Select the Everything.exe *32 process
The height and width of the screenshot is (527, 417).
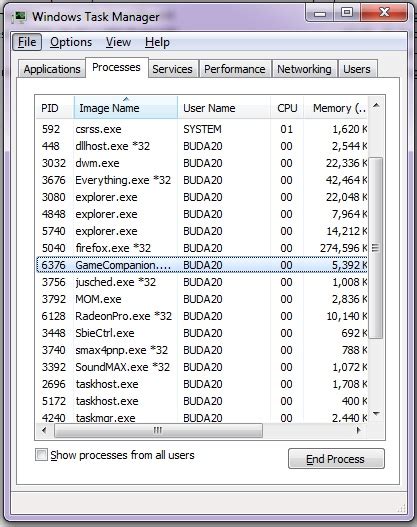click(202, 180)
